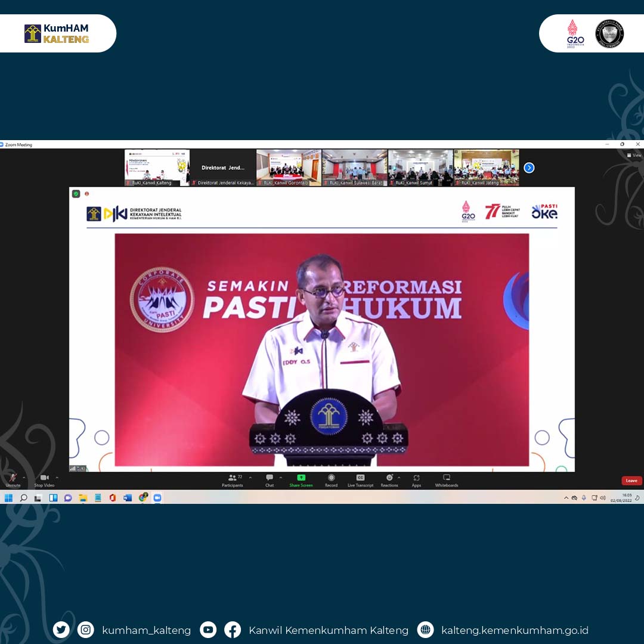Open Microsoft Word from taskbar
This screenshot has width=644, height=644.
[128, 498]
